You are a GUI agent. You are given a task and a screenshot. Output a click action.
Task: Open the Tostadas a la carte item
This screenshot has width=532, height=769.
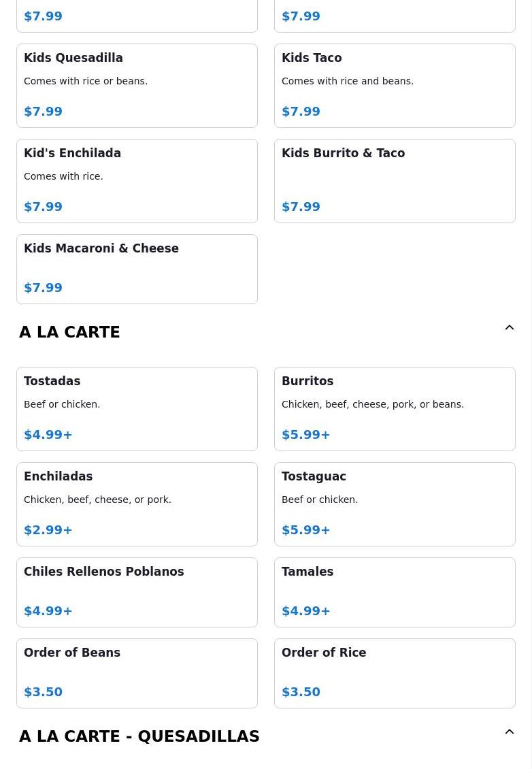[137, 409]
